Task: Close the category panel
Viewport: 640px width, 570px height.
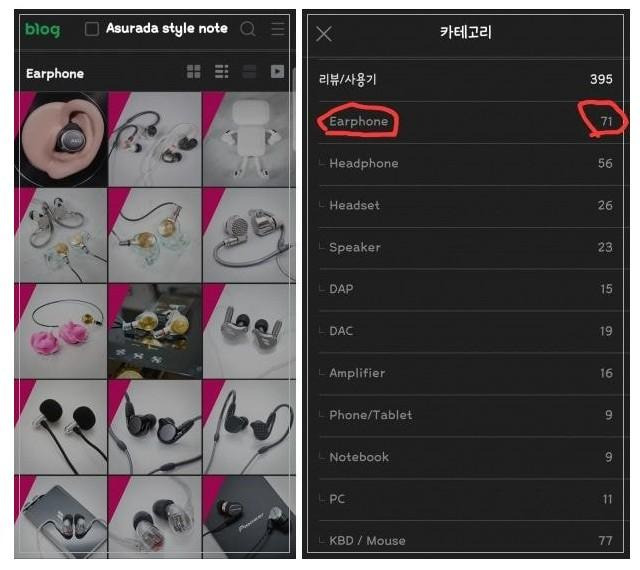Action: (324, 34)
